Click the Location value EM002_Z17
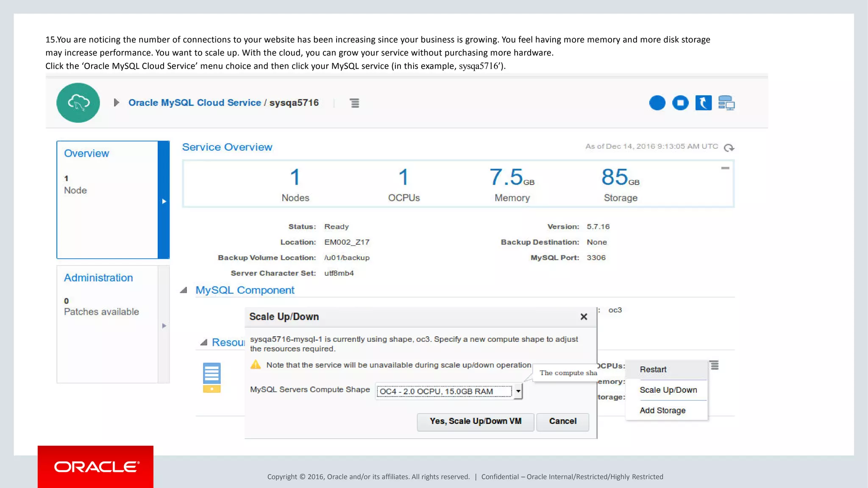This screenshot has width=868, height=488. (347, 242)
